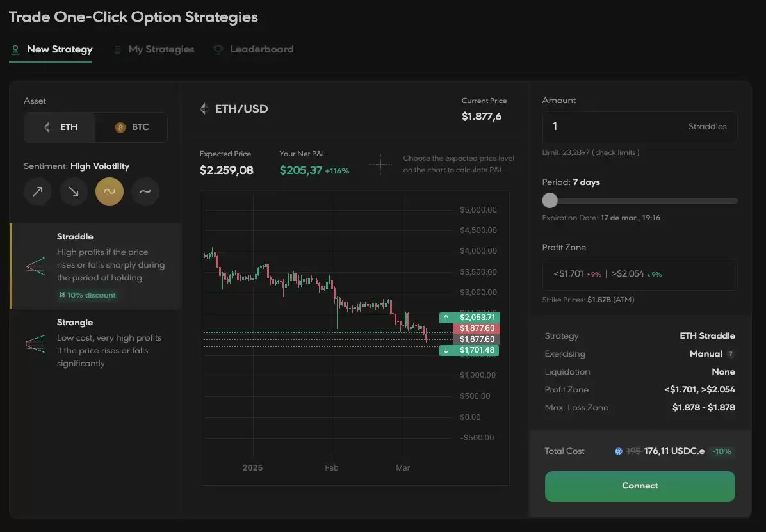Choose the gold High Volatility sentiment icon
766x532 pixels.
(x=110, y=191)
